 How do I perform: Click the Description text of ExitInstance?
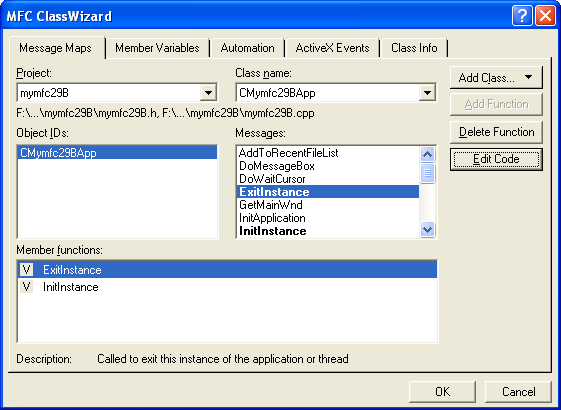pyautogui.click(x=223, y=359)
